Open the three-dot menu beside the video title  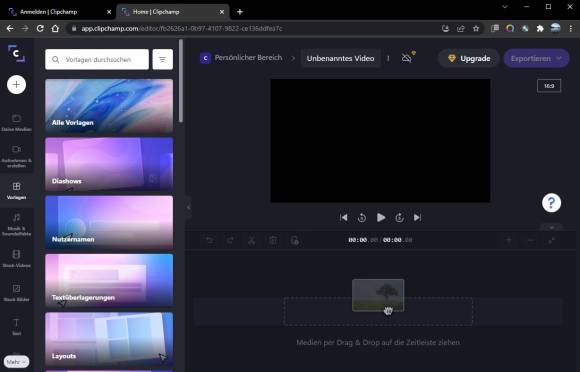click(x=388, y=58)
